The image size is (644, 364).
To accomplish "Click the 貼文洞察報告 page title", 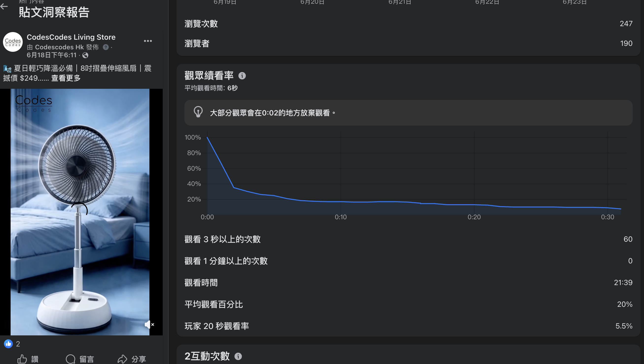I will point(54,12).
